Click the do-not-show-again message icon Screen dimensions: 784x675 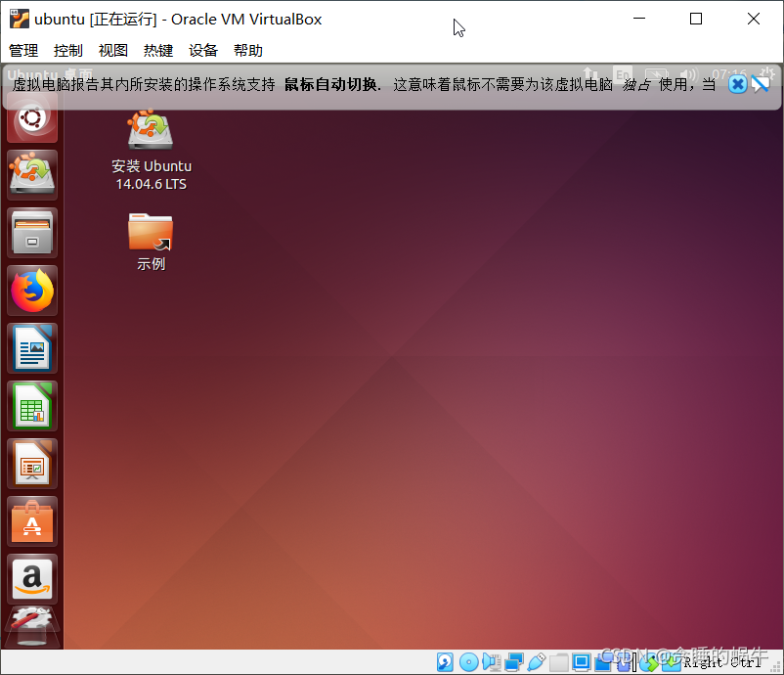pos(761,84)
